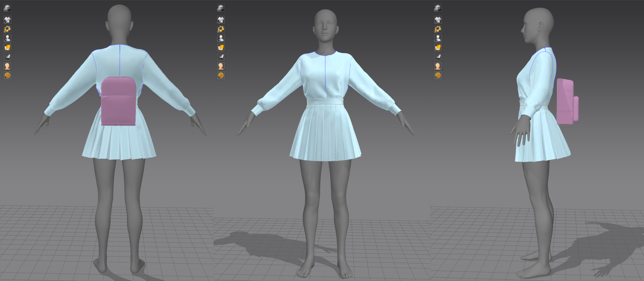
Task: Click gray fabric shading icon in front-view viewport
Action: [221, 57]
